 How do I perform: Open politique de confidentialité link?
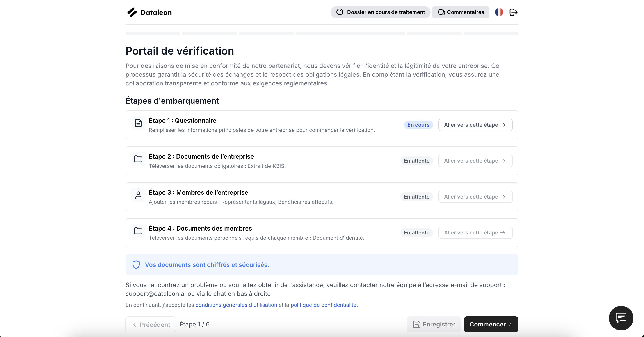coord(324,305)
